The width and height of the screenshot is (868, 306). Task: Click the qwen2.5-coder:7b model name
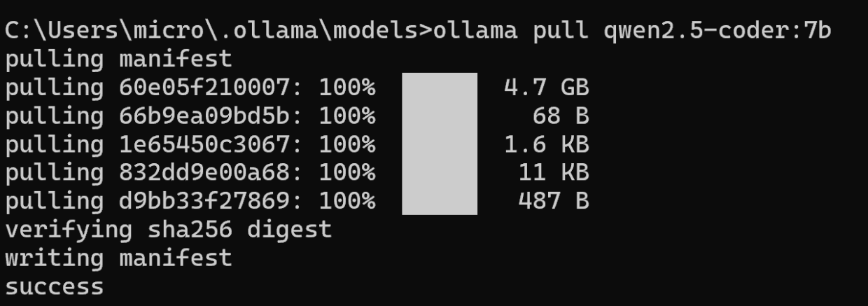tap(717, 32)
